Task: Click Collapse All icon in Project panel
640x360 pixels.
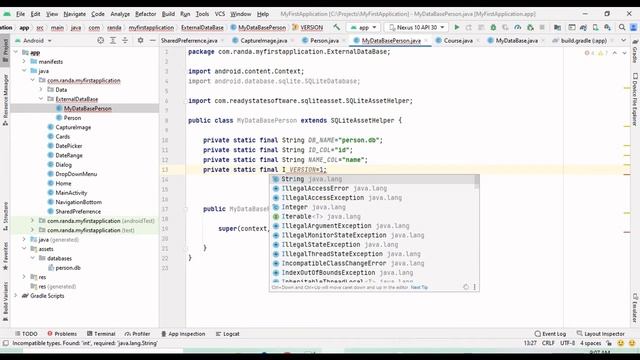Action: point(125,40)
